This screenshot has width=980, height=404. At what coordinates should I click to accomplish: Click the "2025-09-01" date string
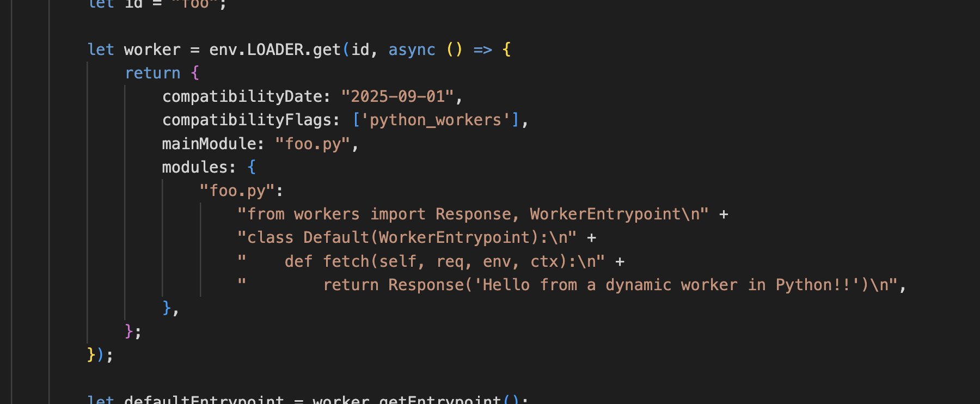[397, 97]
